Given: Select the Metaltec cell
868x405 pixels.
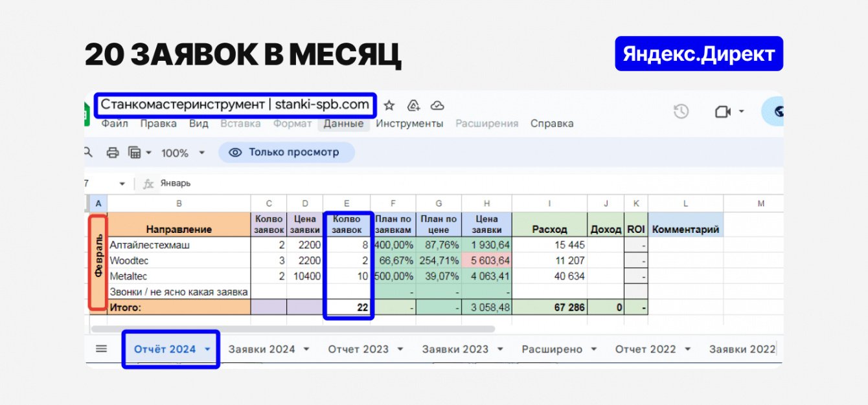Looking at the screenshot, I should 179,276.
